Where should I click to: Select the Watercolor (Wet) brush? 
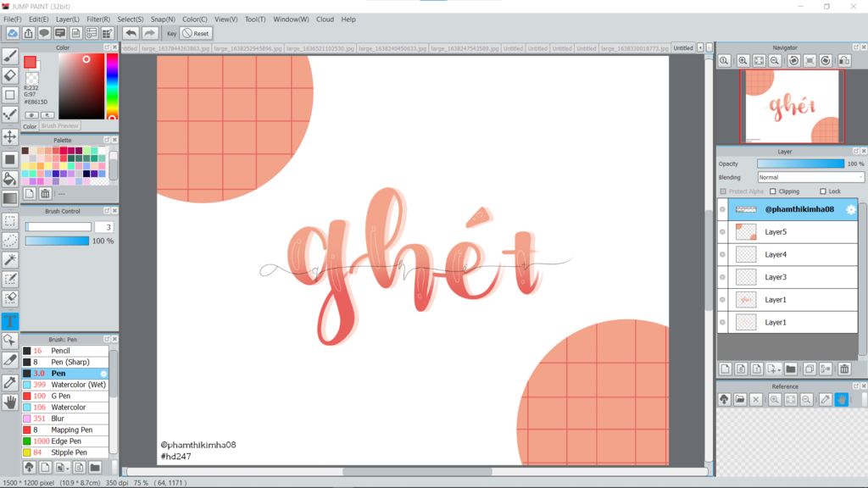coord(65,385)
